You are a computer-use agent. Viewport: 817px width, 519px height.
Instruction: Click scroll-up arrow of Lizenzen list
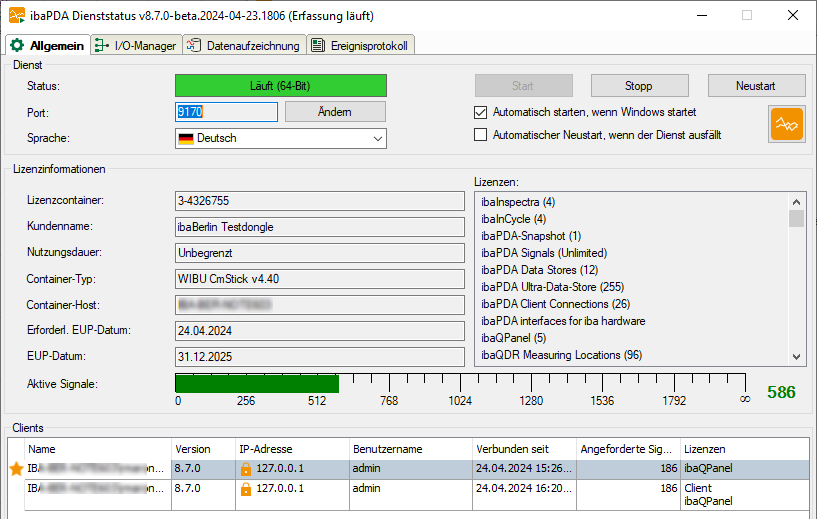click(796, 202)
